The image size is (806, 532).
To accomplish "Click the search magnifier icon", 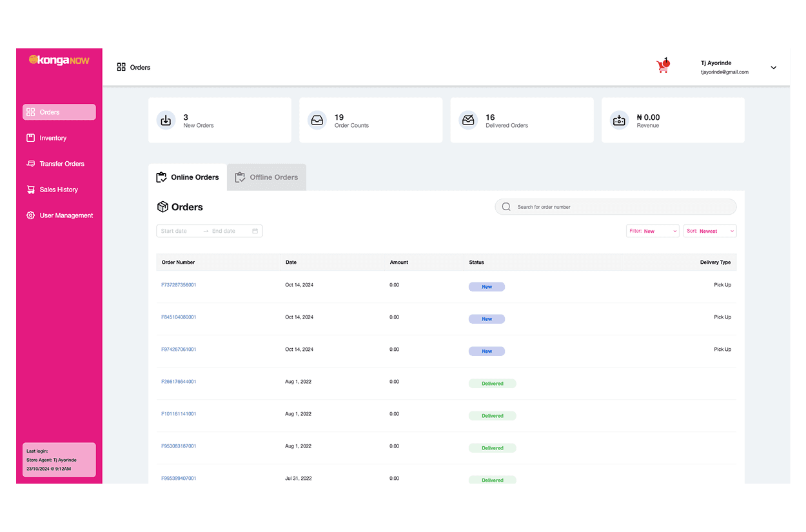I will tap(506, 207).
